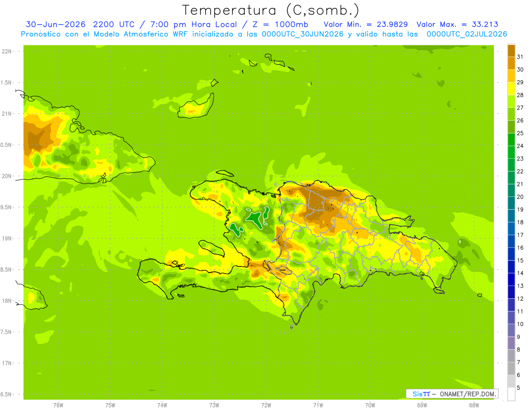Pick the gold swatch between 29 and 30
The height and width of the screenshot is (411, 532).
tap(511, 76)
